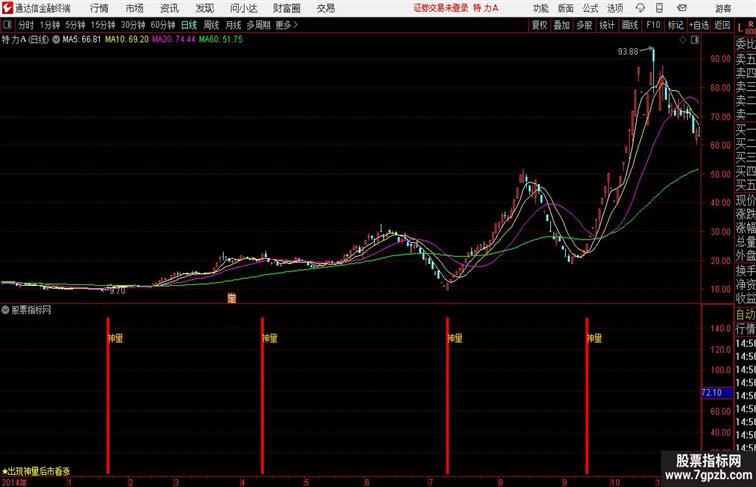Switch to the 分时 period tab
The height and width of the screenshot is (487, 756).
(26, 25)
